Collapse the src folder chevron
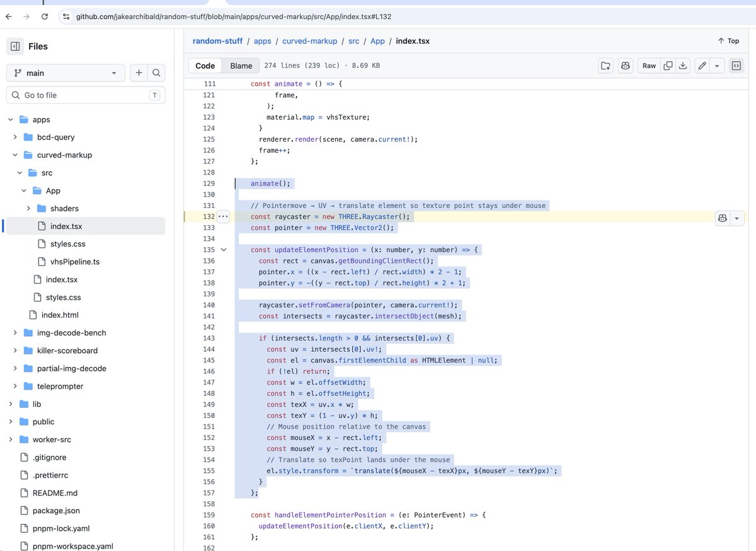The width and height of the screenshot is (756, 551). (x=20, y=173)
